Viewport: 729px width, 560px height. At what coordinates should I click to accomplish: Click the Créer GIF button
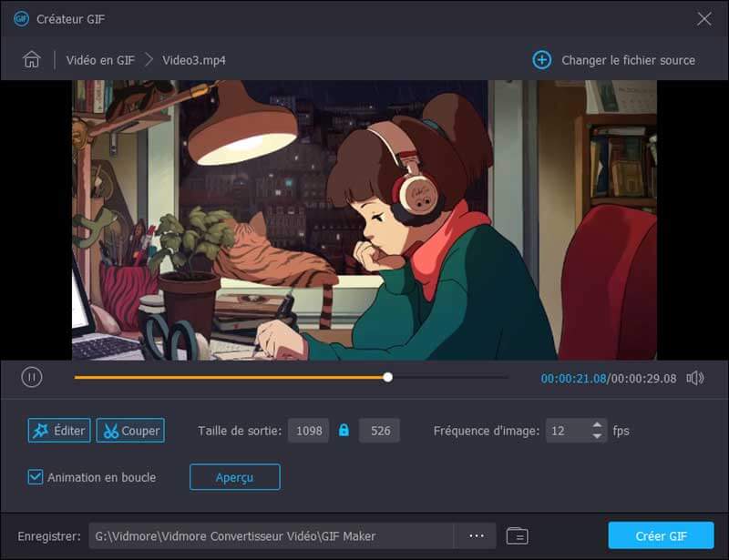coord(662,536)
